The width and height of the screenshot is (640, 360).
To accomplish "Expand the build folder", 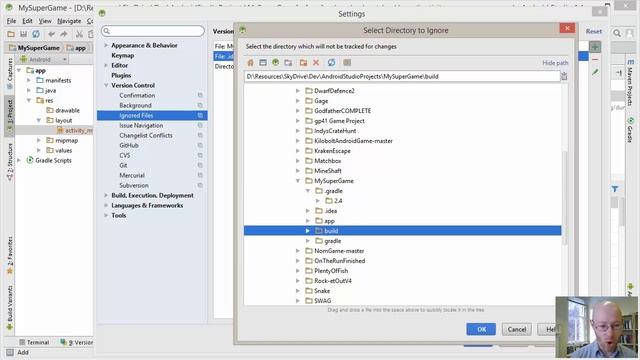I will click(308, 231).
